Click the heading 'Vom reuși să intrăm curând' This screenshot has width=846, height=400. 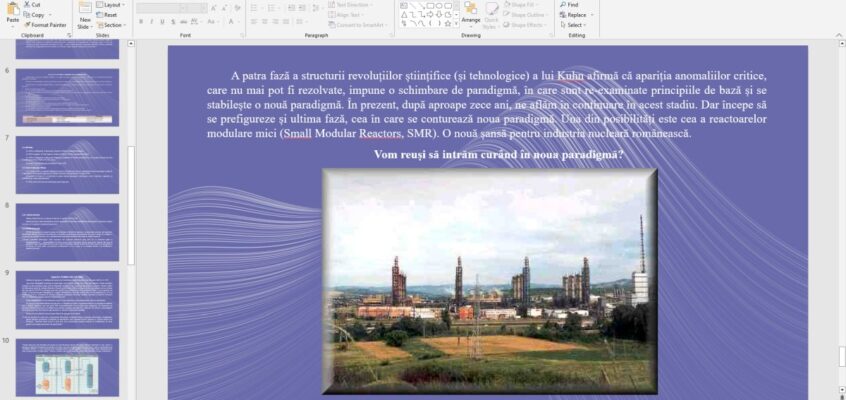tap(499, 155)
